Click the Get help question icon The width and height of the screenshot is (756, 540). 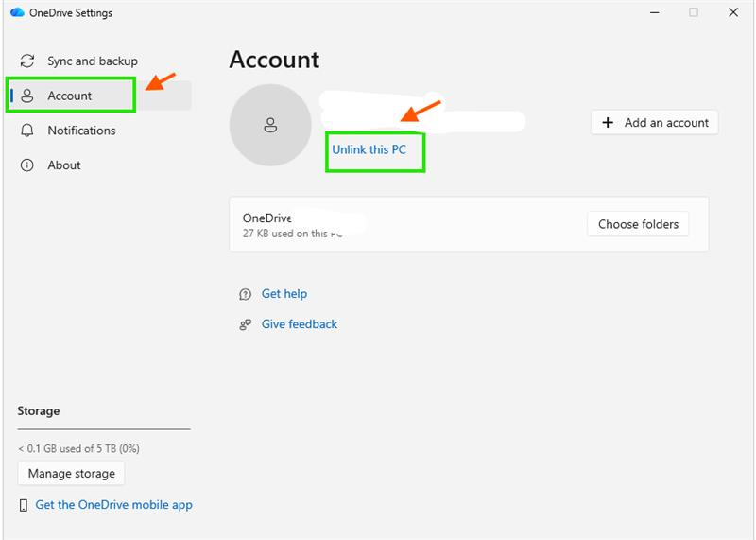point(245,294)
